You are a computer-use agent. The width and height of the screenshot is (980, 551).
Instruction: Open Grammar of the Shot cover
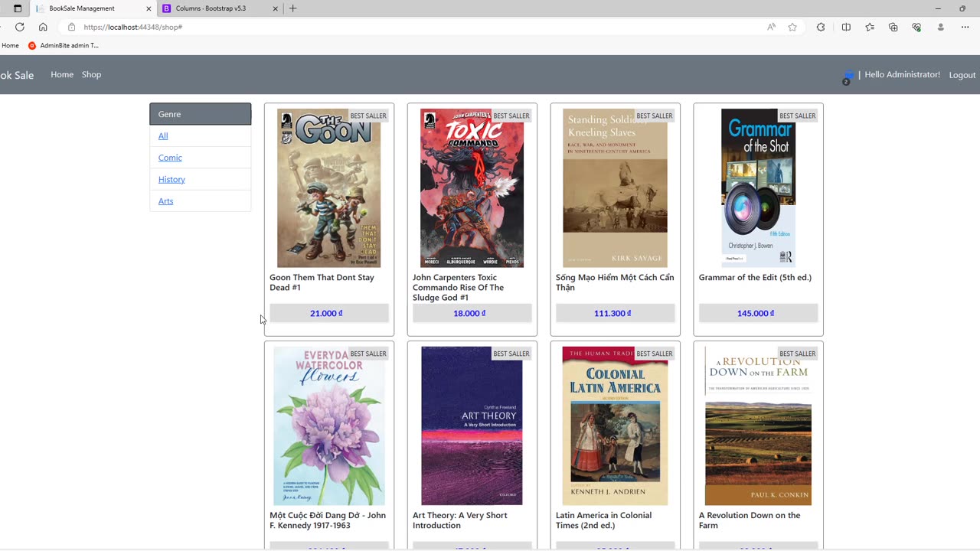tap(758, 188)
